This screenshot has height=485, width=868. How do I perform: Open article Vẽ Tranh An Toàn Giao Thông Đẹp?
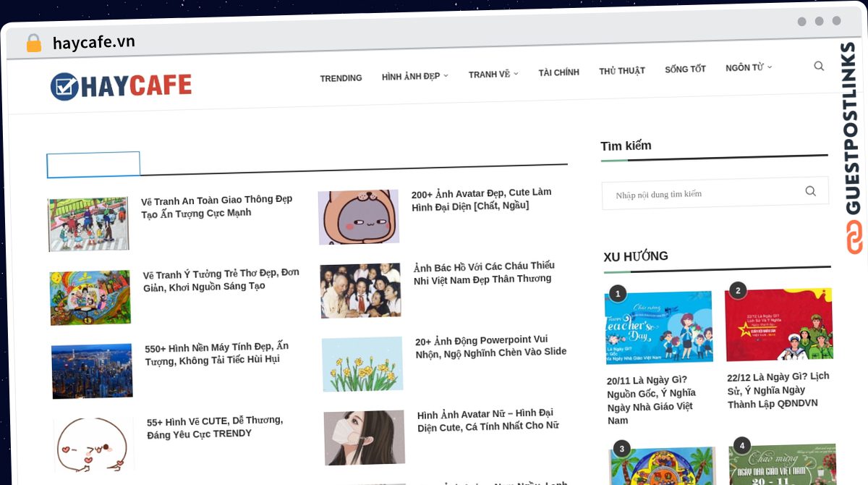tap(217, 206)
